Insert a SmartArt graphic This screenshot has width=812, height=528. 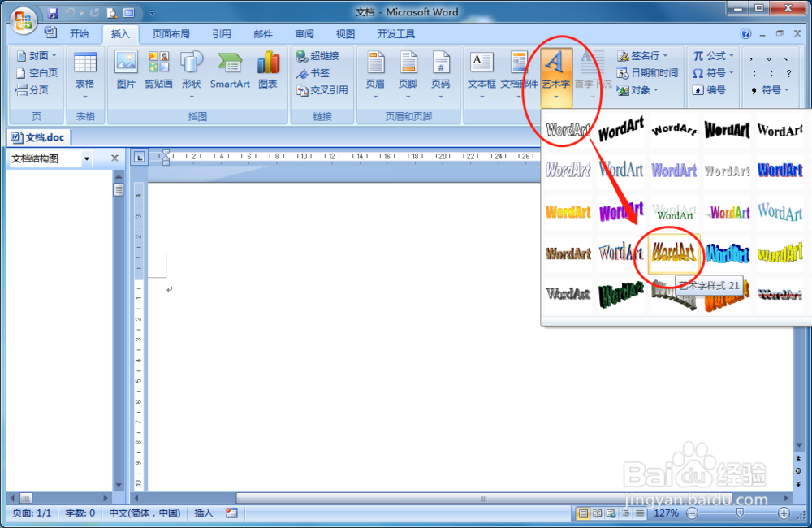pyautogui.click(x=230, y=71)
